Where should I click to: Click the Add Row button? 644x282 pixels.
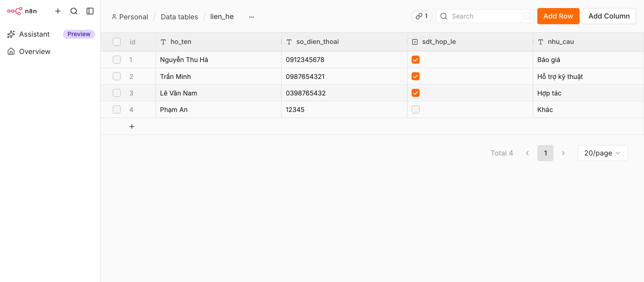(x=558, y=16)
